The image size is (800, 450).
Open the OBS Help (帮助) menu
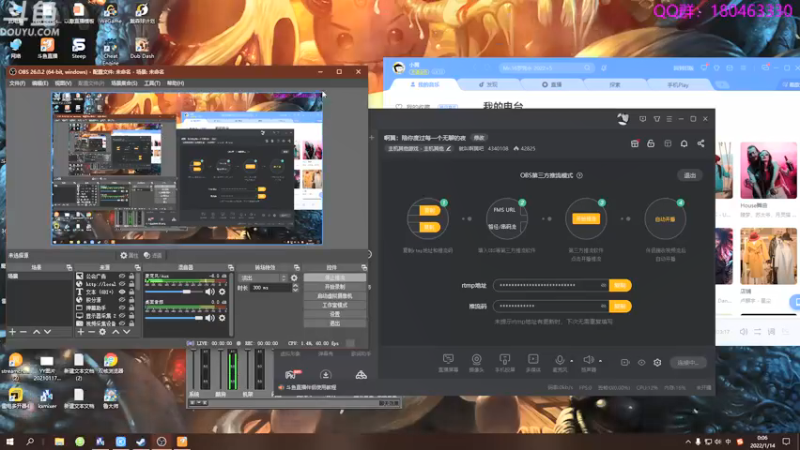click(175, 83)
